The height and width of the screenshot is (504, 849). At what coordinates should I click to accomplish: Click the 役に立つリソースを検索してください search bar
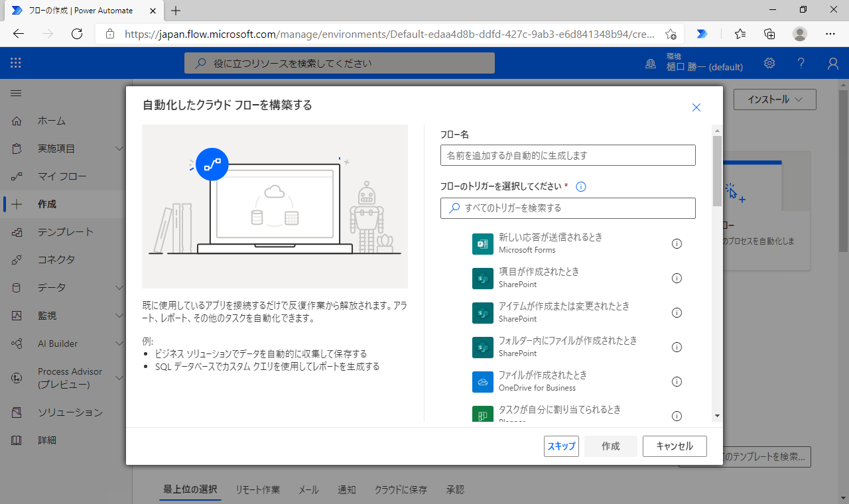click(340, 63)
